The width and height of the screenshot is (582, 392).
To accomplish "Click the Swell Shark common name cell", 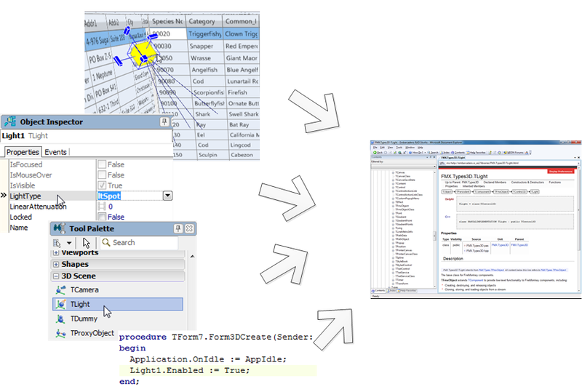I will click(x=244, y=114).
